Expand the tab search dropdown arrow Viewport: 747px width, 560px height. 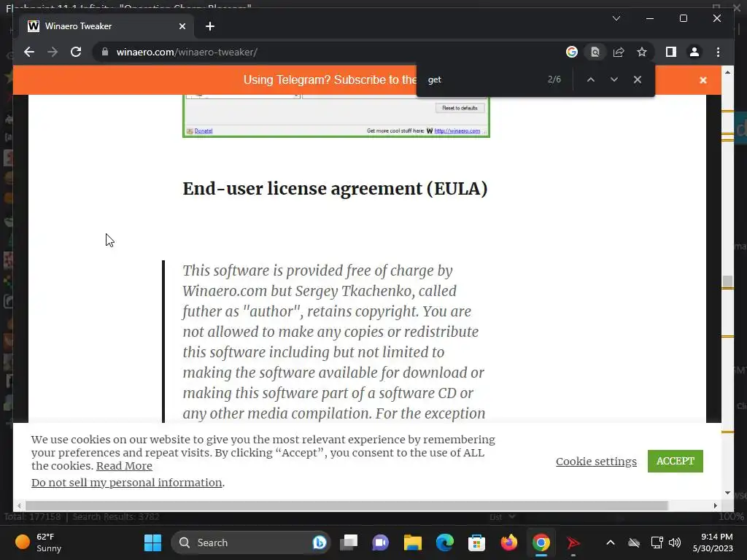616,18
